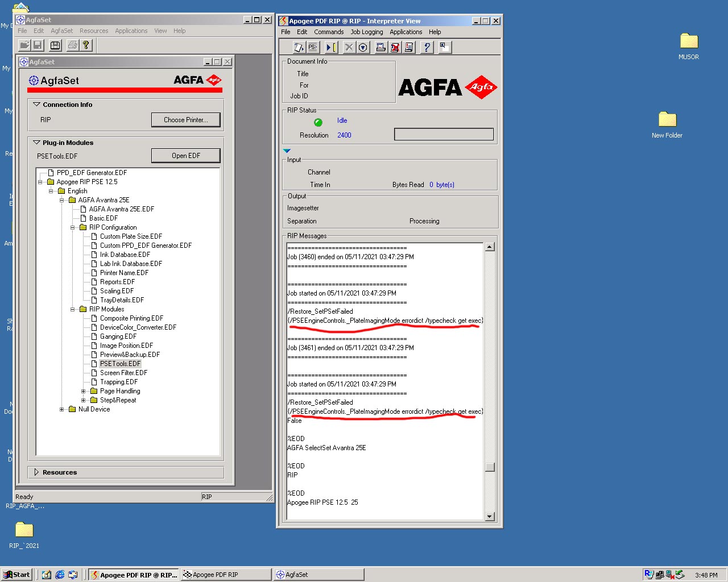728x582 pixels.
Task: Collapse the Connection Info section
Action: [36, 105]
